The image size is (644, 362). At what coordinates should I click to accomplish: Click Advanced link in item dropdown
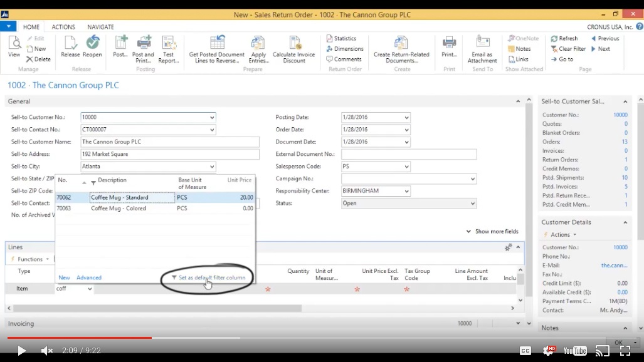tap(88, 277)
